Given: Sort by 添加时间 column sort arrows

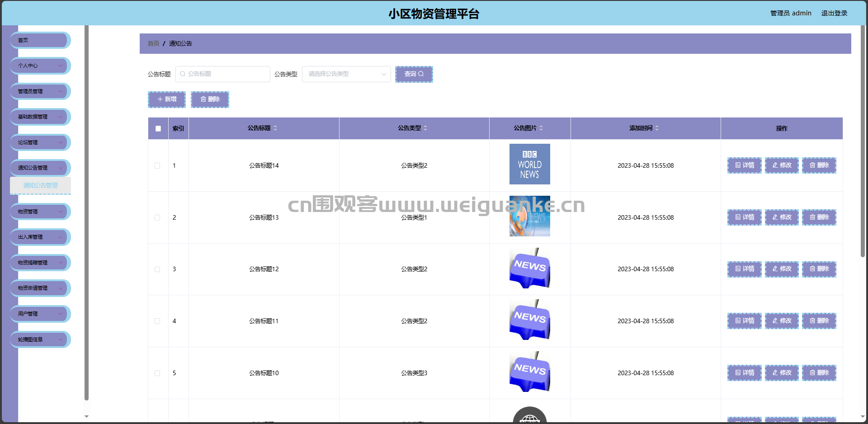Looking at the screenshot, I should [657, 128].
